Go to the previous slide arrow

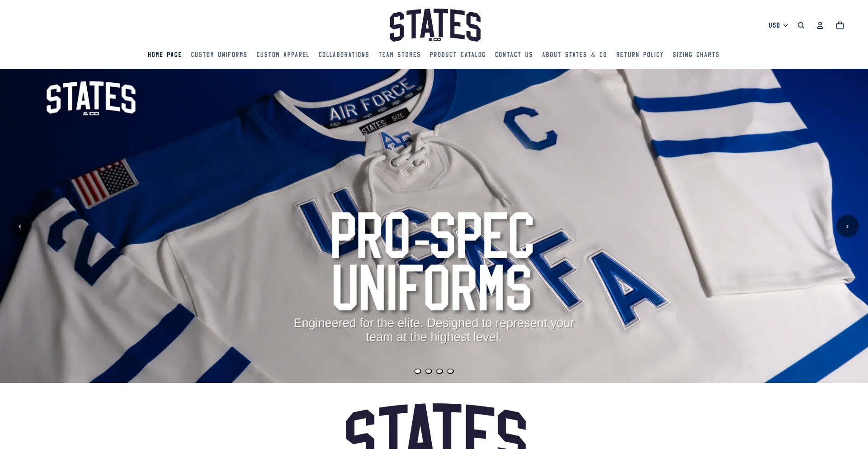[20, 226]
